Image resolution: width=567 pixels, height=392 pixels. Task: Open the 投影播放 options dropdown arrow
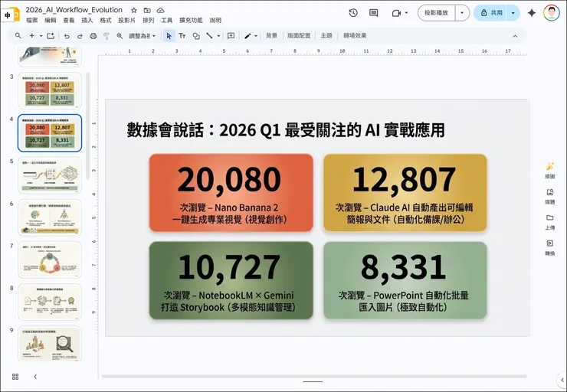point(462,13)
